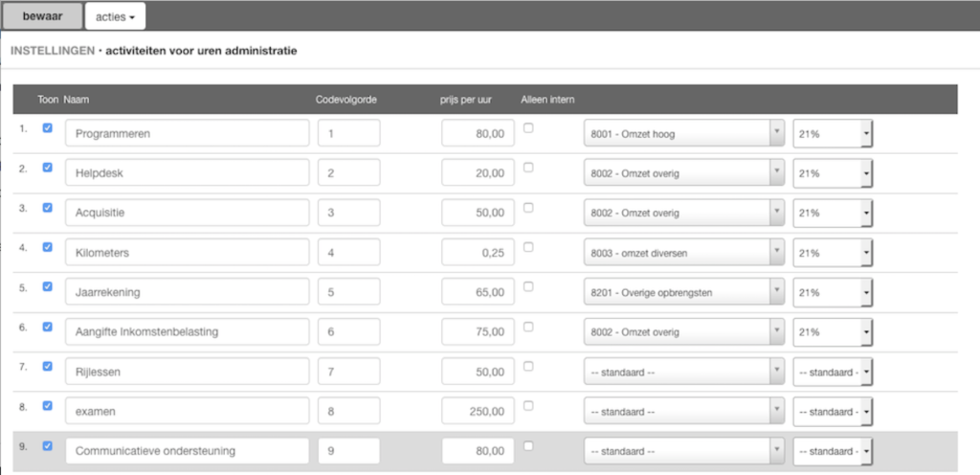
Task: Focus the Communicatieve ondersteuning name field
Action: [x=187, y=451]
